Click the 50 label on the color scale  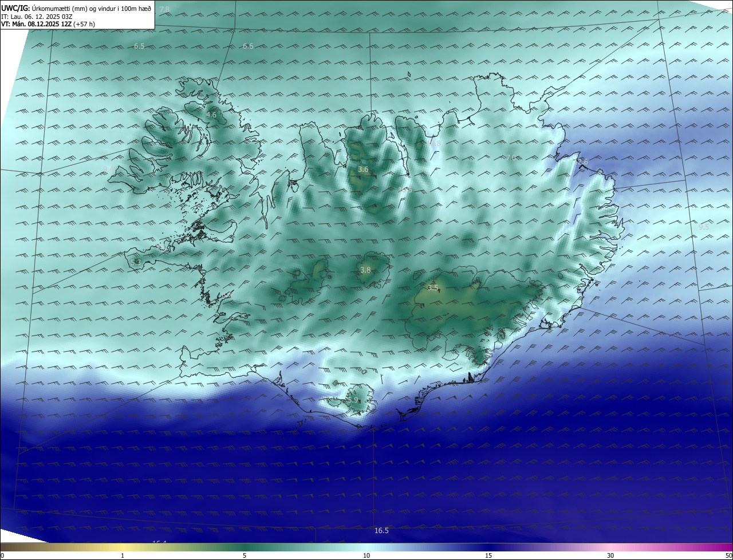coord(728,555)
